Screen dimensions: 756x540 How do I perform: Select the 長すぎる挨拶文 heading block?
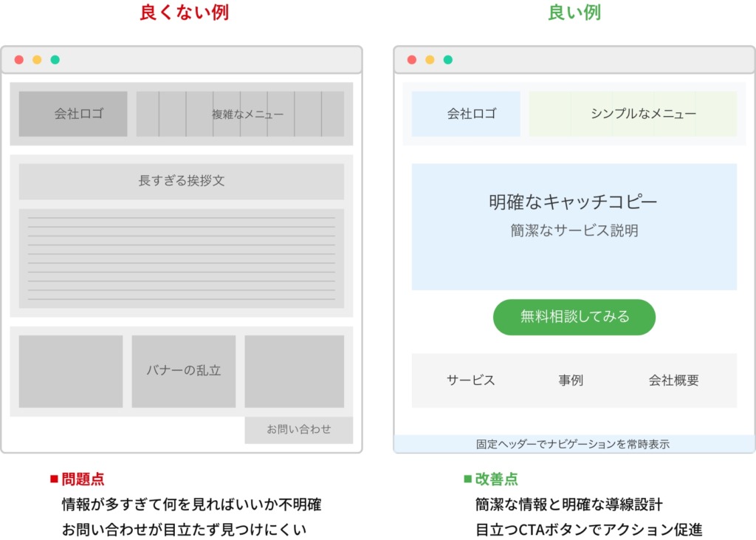[182, 182]
